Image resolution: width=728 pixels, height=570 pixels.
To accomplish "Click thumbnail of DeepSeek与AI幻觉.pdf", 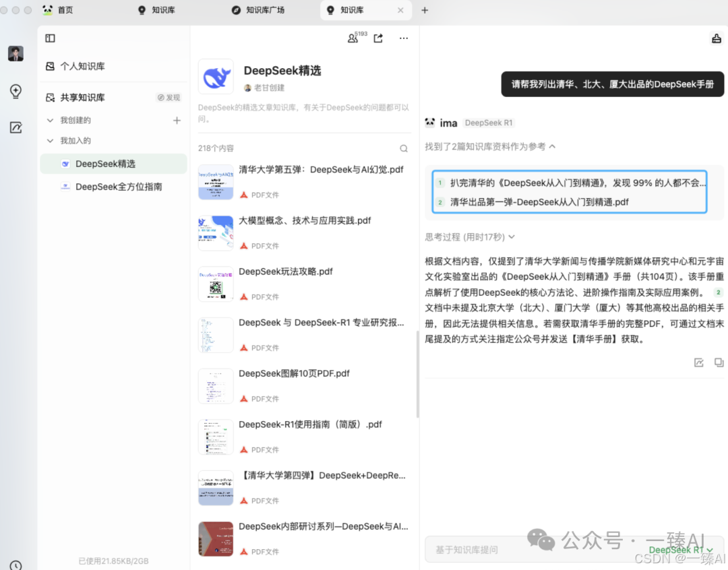I will [x=216, y=182].
